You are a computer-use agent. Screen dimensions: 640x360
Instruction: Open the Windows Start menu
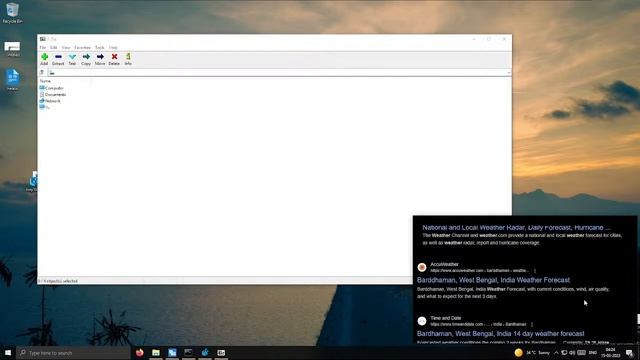(8, 353)
